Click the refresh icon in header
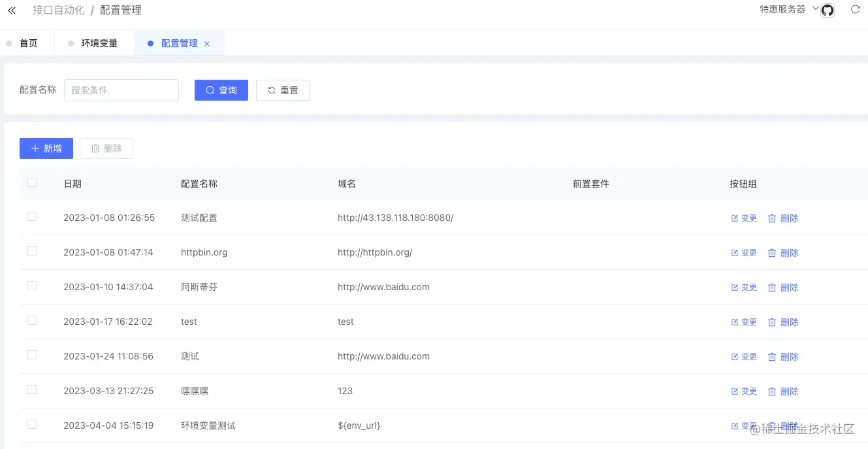 (855, 10)
